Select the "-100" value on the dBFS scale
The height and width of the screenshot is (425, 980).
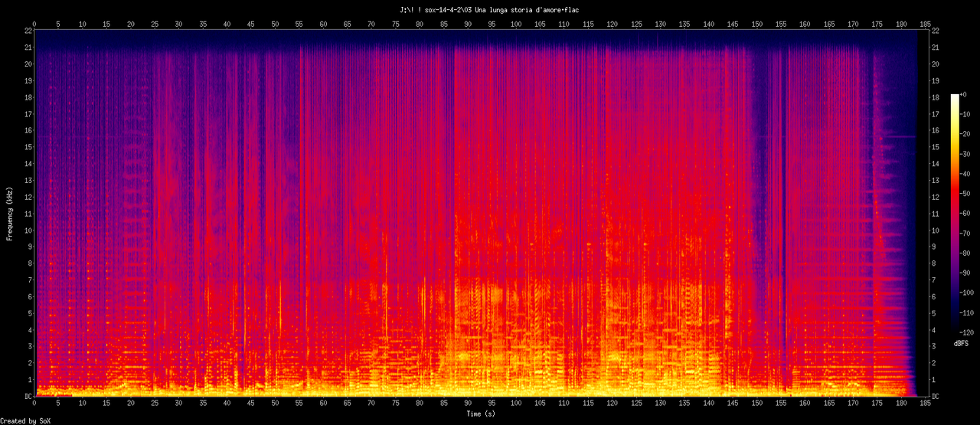tap(967, 293)
